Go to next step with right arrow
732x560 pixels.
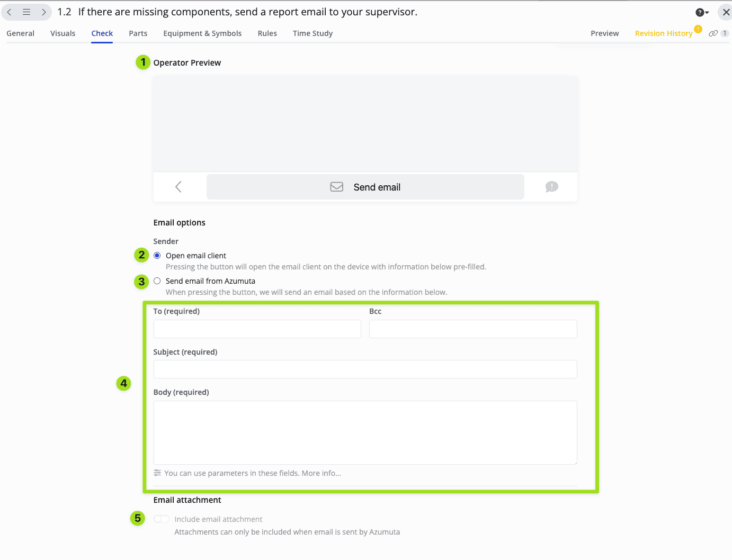point(43,12)
